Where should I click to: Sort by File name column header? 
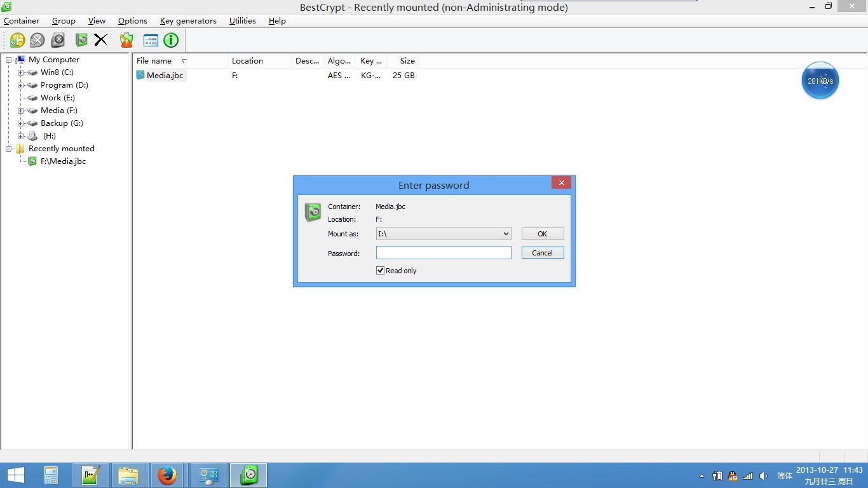pos(180,61)
